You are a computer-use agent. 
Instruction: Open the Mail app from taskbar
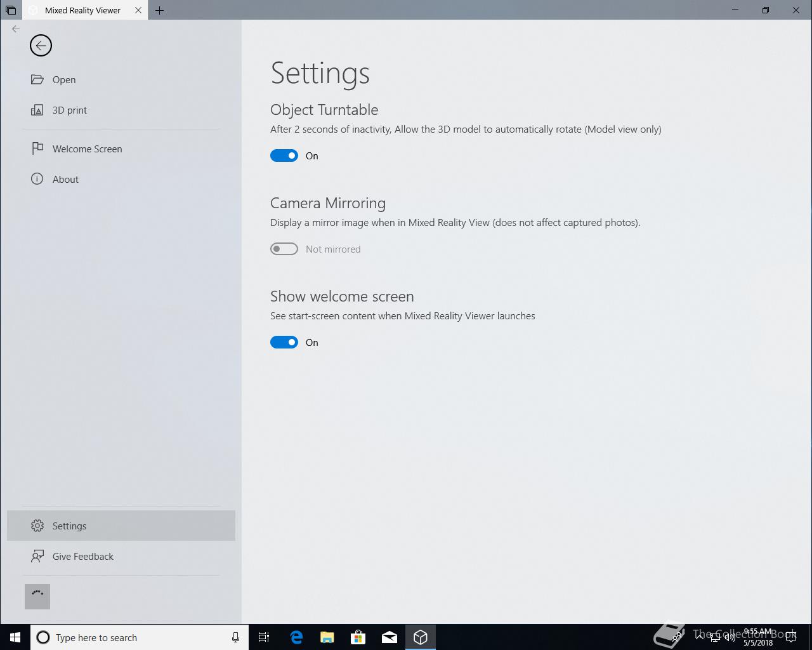pyautogui.click(x=390, y=637)
